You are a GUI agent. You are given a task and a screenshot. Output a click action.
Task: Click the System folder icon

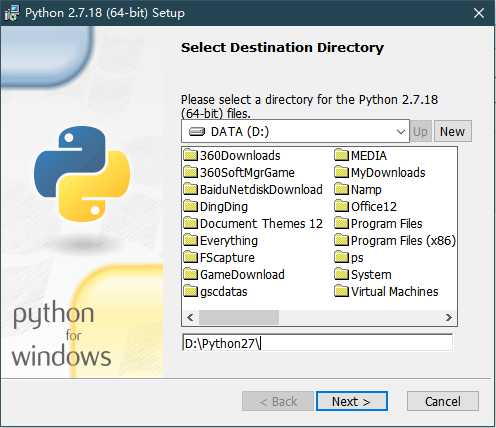(342, 274)
